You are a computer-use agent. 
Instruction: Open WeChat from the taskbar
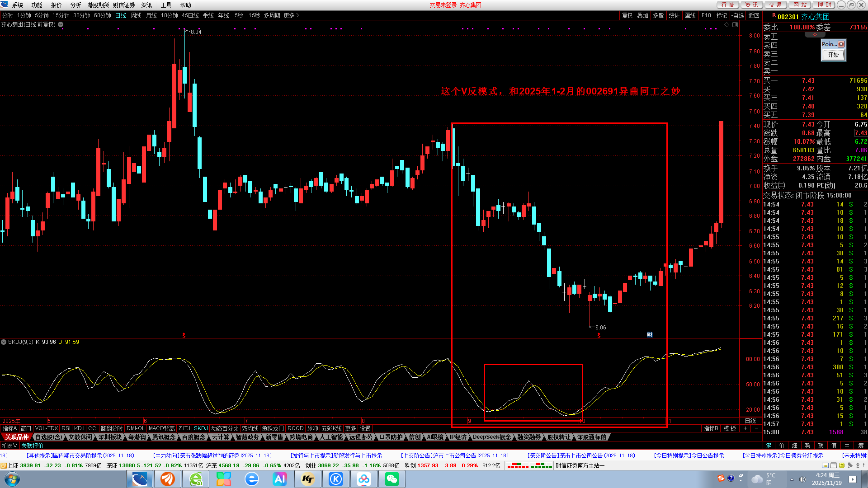(392, 479)
